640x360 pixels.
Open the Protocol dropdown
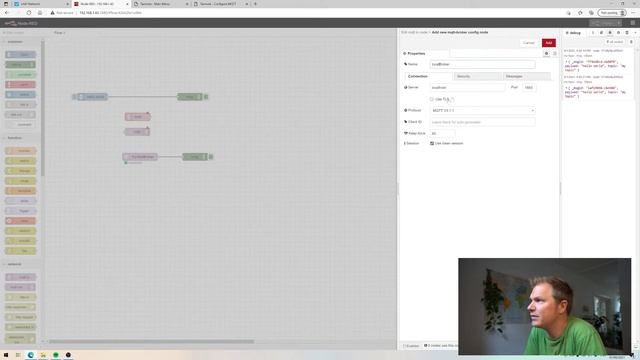point(482,111)
